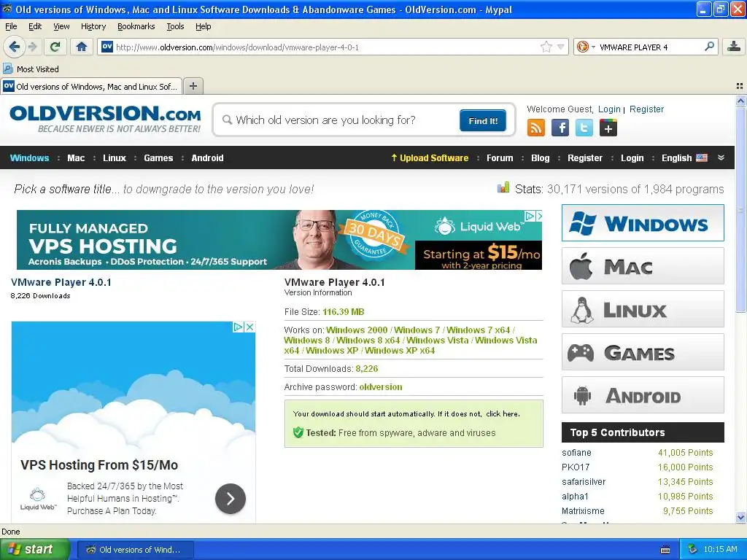Open contributor safarisilver's profile
Screen dimensions: 747x560
click(584, 482)
